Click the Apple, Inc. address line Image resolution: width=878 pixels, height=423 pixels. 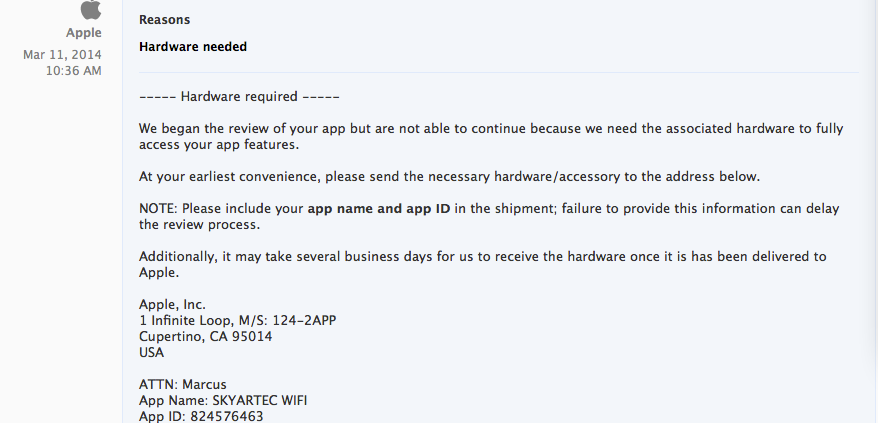172,305
